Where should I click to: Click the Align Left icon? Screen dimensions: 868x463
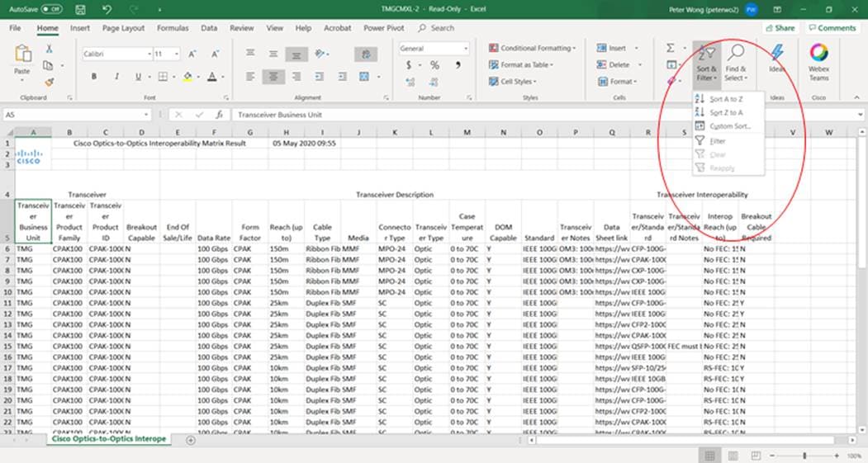(x=250, y=76)
